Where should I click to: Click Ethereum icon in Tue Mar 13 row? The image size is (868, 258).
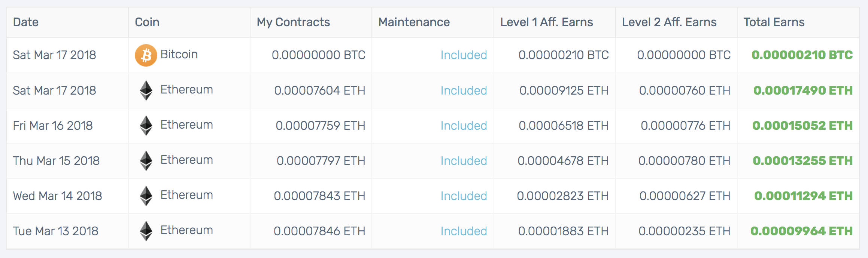146,231
